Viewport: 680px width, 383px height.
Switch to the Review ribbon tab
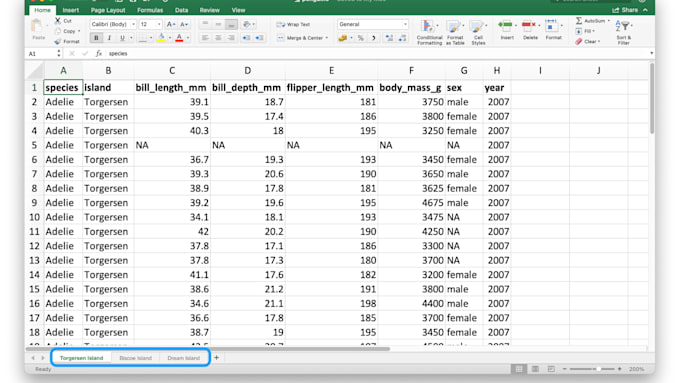pyautogui.click(x=209, y=10)
